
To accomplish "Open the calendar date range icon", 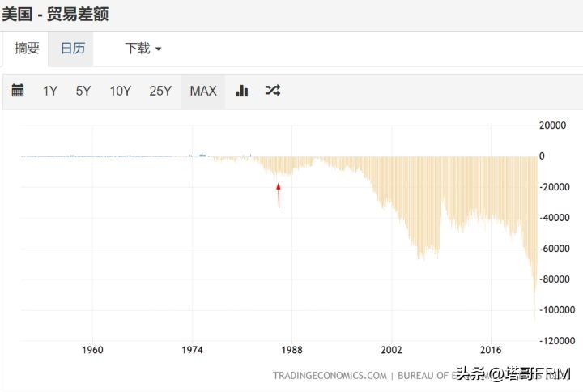I will tap(18, 91).
